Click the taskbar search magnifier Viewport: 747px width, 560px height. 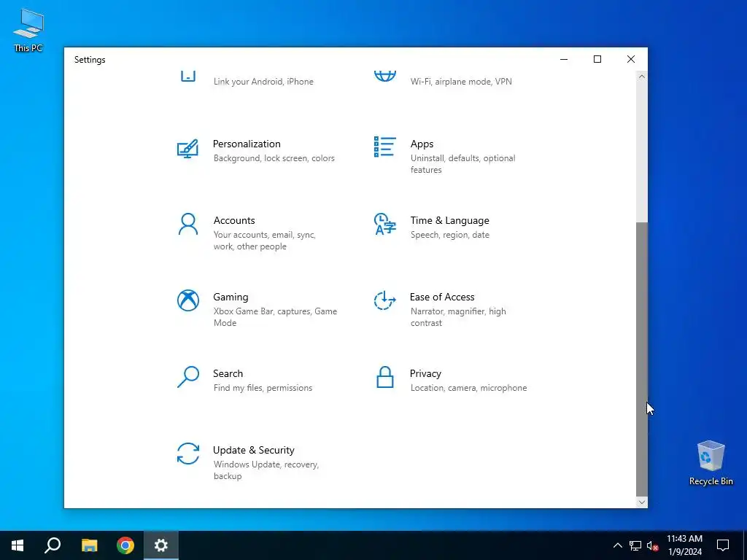click(x=53, y=545)
